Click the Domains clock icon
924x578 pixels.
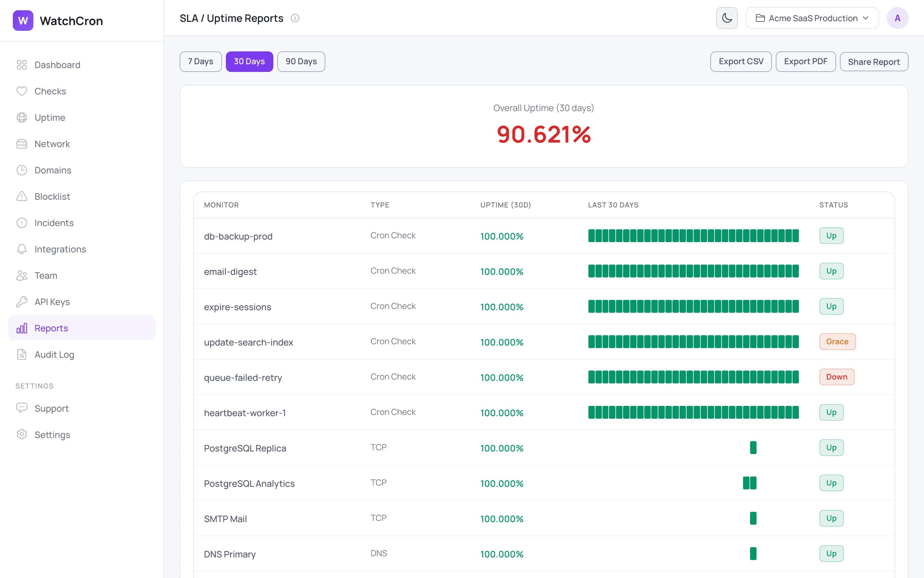click(x=22, y=170)
